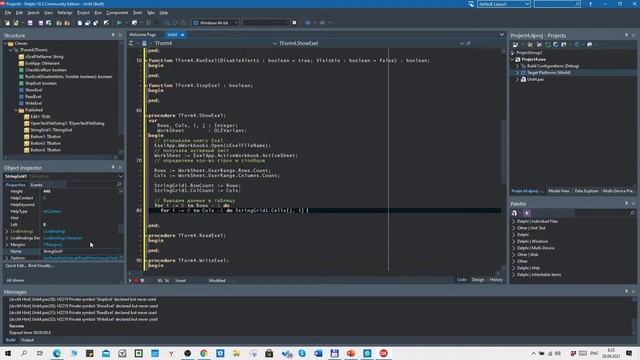Switch to the History tab
The width and height of the screenshot is (640, 360).
(x=496, y=280)
